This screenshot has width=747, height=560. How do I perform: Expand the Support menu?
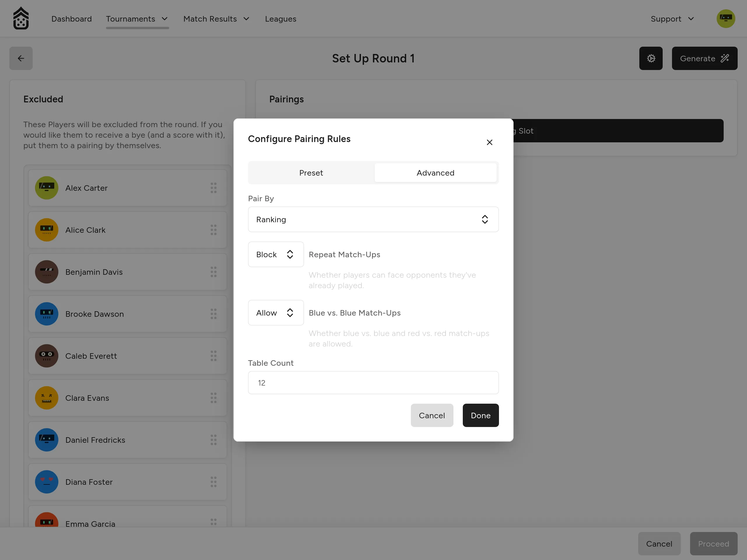click(672, 19)
